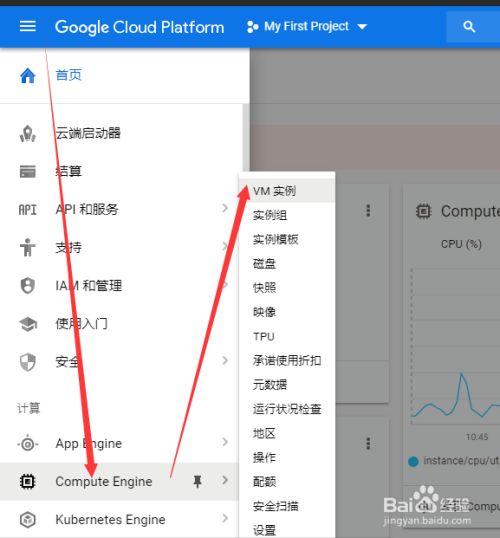500x538 pixels.
Task: Click the Compute Engine chip icon
Action: point(27,482)
